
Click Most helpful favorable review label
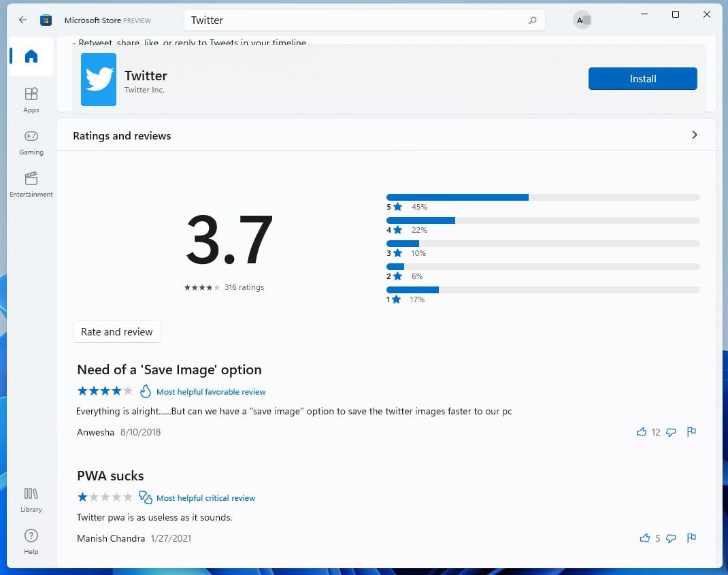pos(211,391)
